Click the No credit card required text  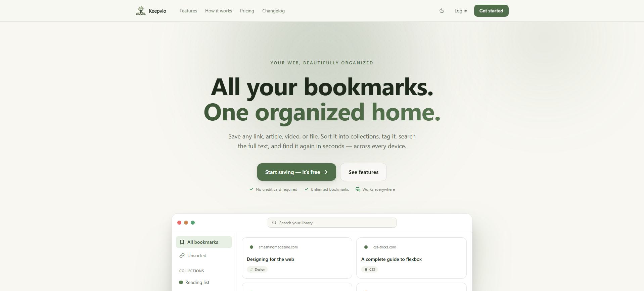pyautogui.click(x=277, y=189)
